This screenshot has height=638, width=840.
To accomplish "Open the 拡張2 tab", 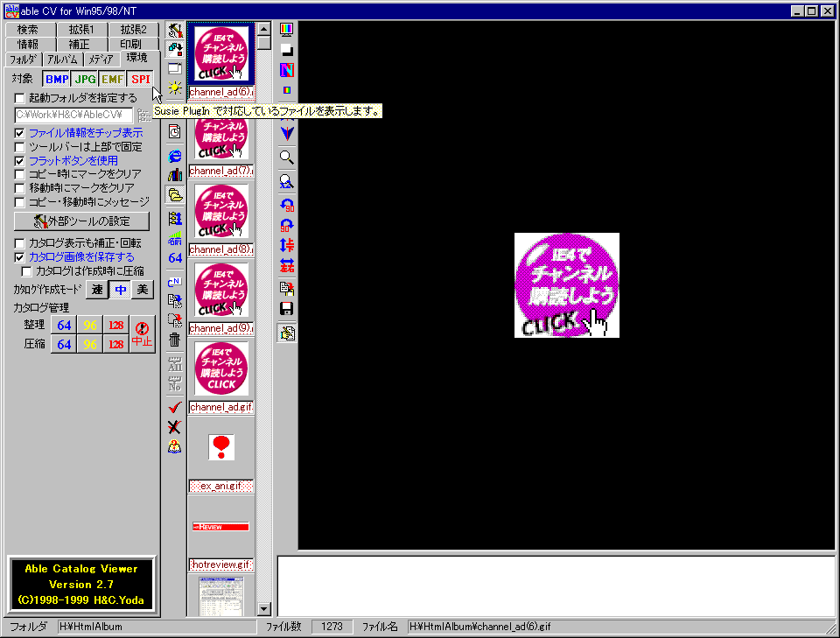I will point(133,30).
